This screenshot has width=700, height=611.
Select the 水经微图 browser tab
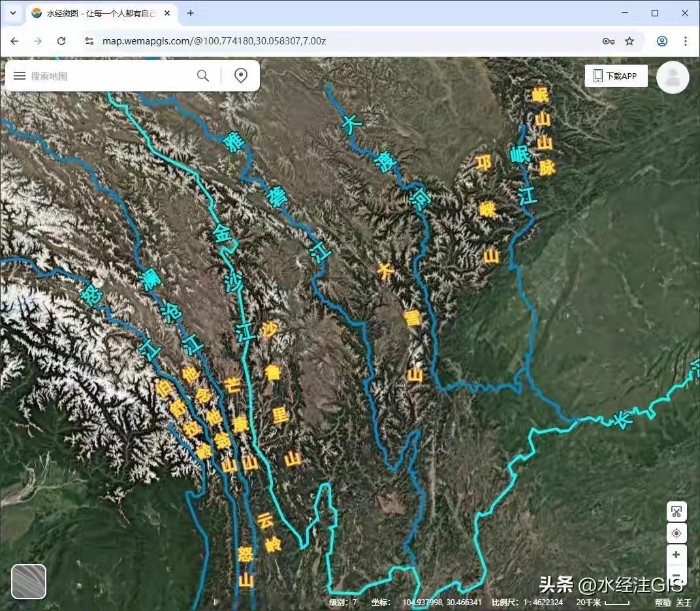(x=102, y=14)
